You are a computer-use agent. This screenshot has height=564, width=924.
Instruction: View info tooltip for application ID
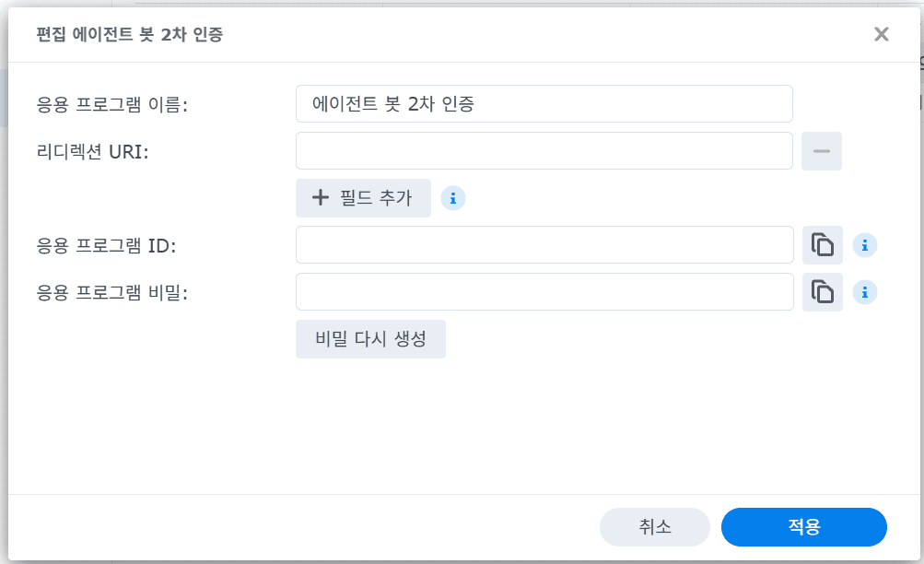(864, 244)
